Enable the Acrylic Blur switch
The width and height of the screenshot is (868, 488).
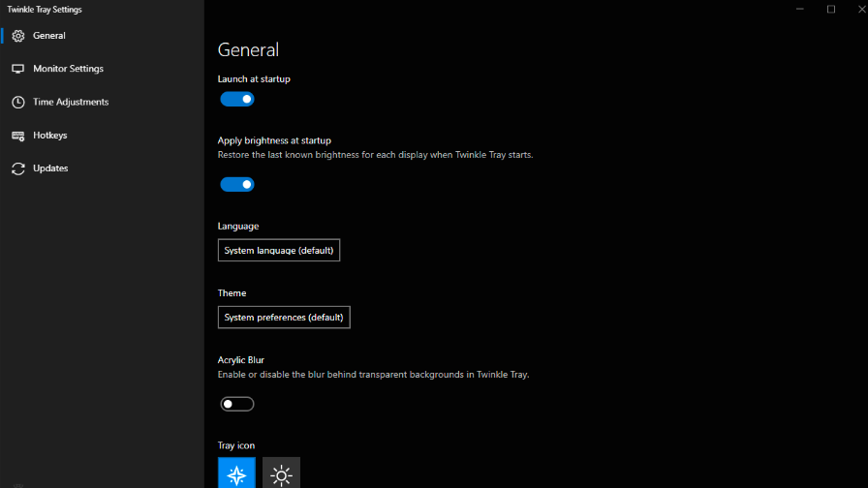237,404
